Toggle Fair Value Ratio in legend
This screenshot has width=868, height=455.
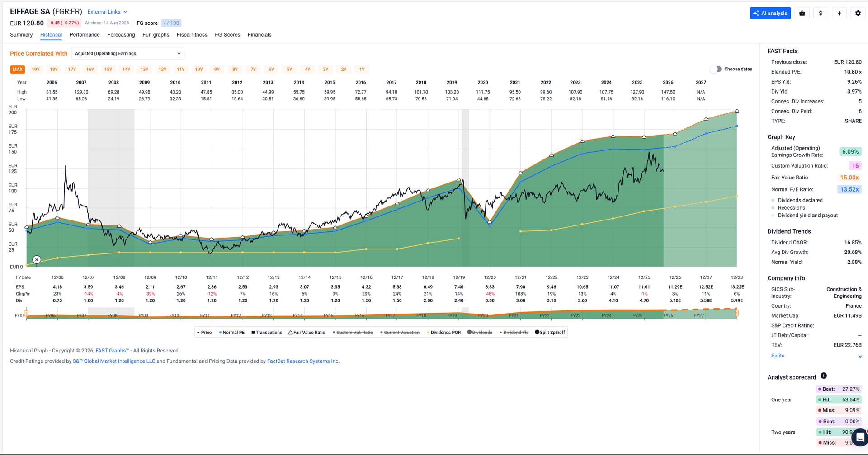(307, 333)
